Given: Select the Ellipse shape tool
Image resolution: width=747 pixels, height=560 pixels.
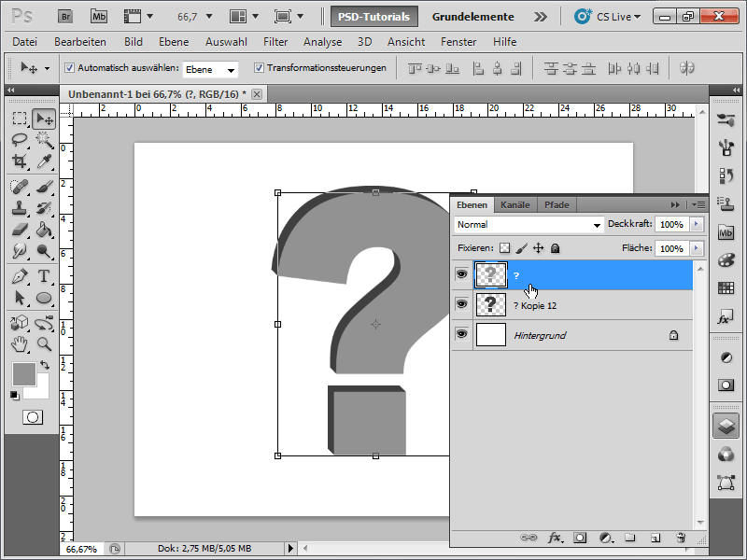Looking at the screenshot, I should pos(44,298).
